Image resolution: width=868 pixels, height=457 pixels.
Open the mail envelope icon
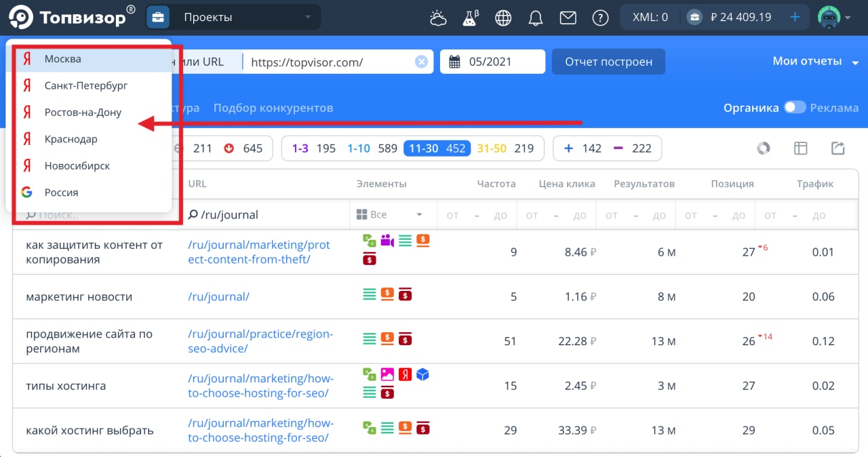click(568, 18)
